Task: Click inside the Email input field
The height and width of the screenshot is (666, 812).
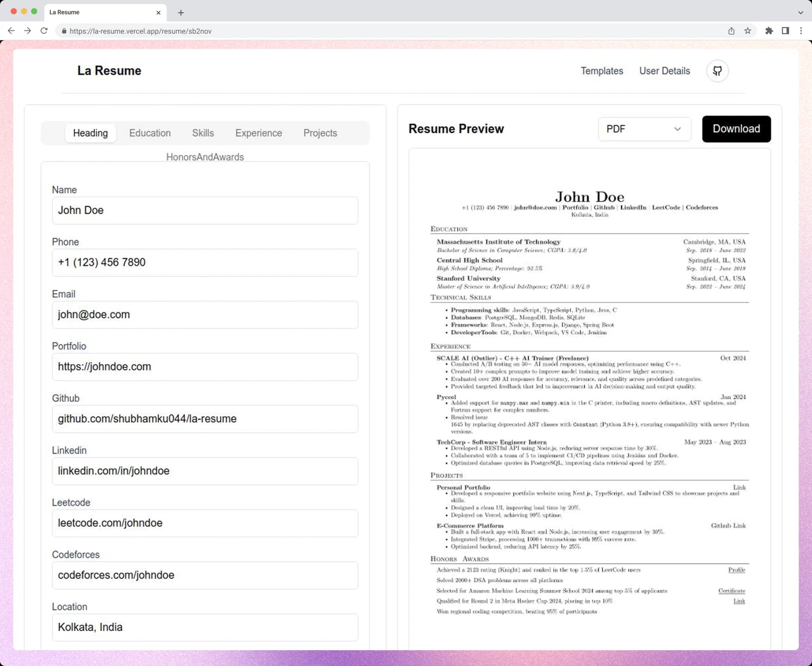Action: click(205, 314)
